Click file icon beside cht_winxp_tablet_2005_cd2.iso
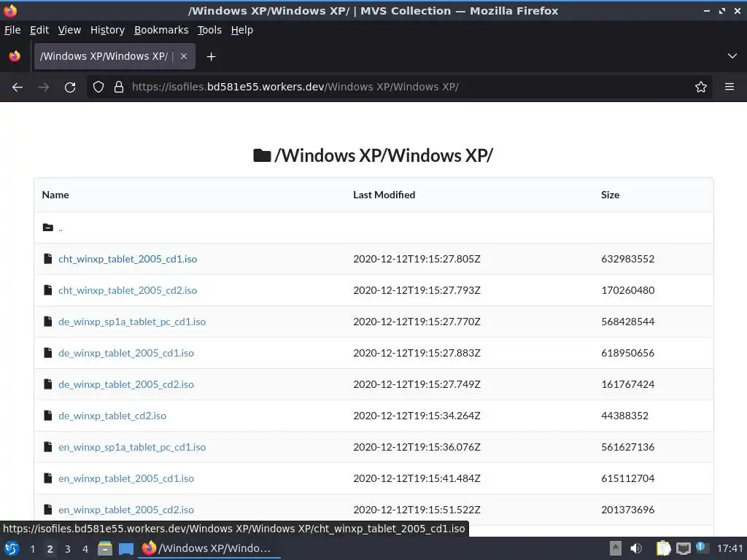The width and height of the screenshot is (747, 560). (47, 290)
